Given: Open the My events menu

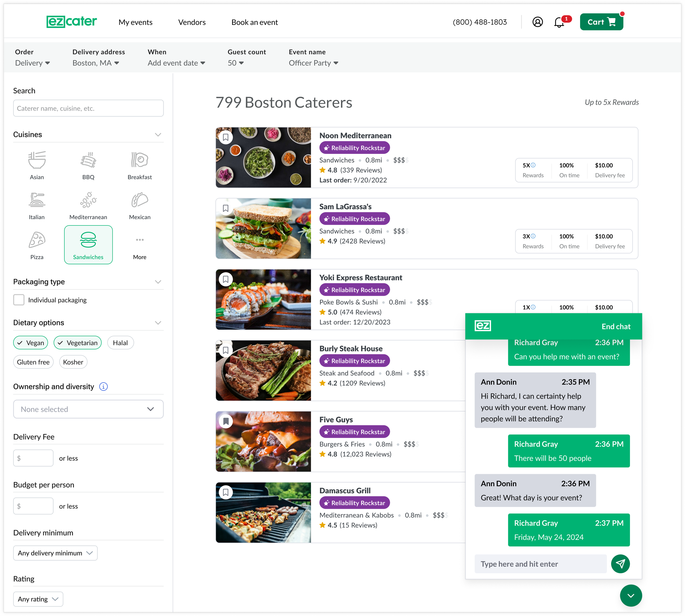Looking at the screenshot, I should pyautogui.click(x=135, y=22).
